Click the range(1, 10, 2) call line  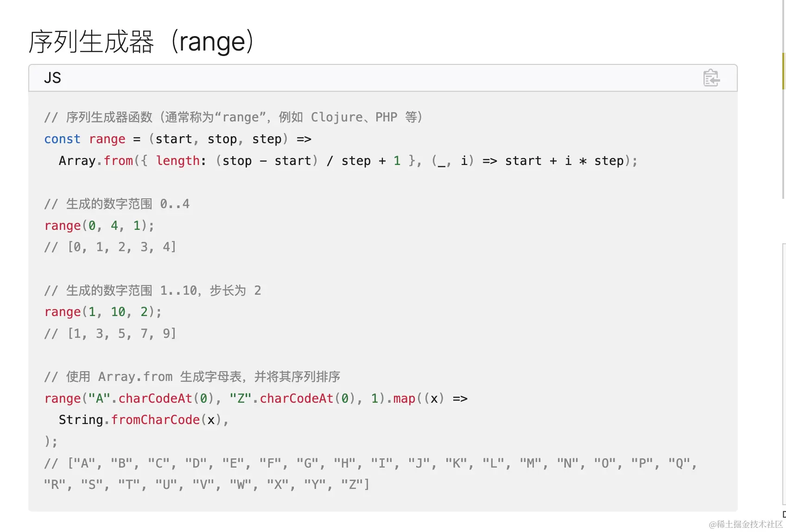pos(103,312)
